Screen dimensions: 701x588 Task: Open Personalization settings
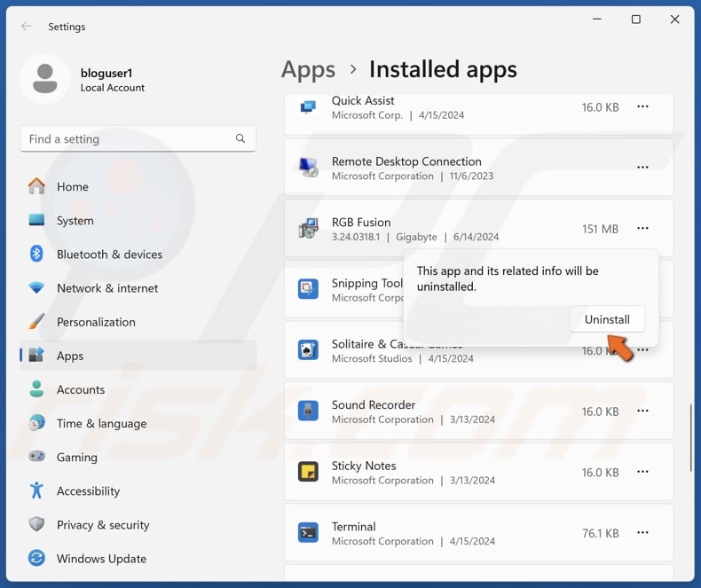point(138,322)
